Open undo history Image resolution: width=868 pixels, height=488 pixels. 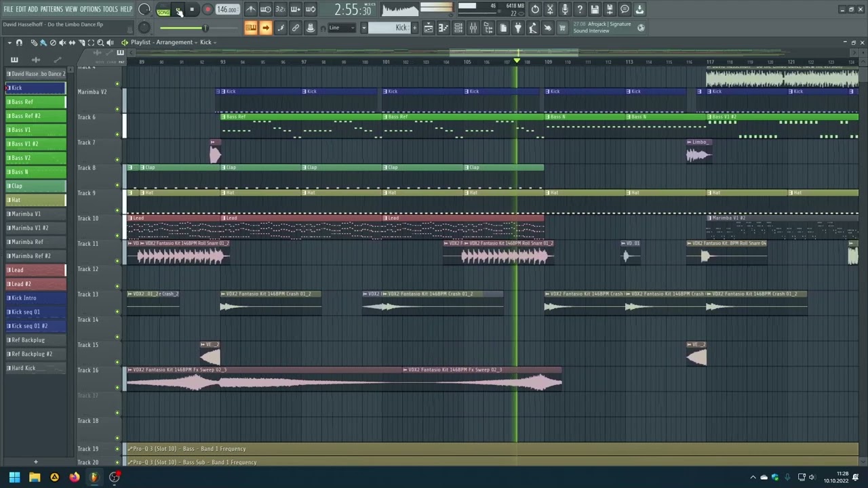pos(535,9)
